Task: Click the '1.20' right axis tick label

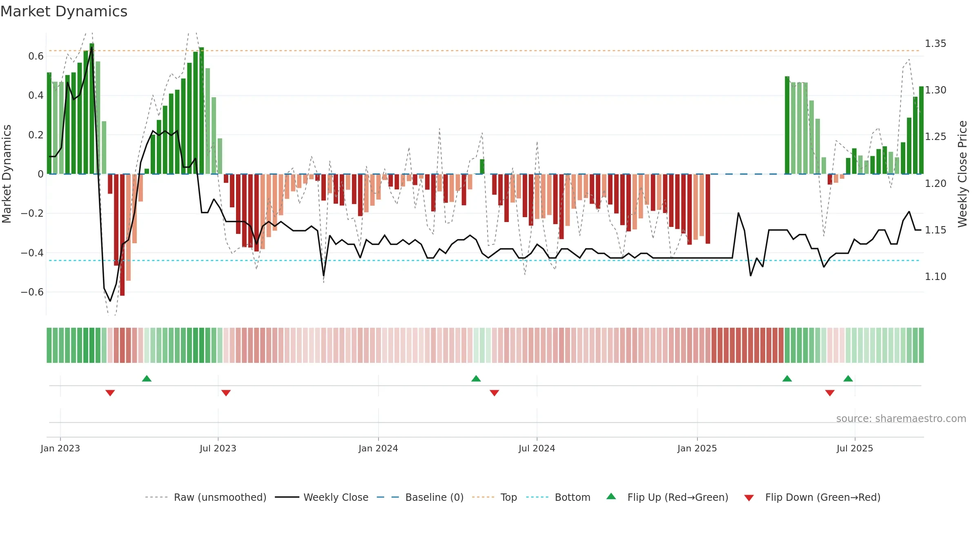Action: click(x=935, y=184)
